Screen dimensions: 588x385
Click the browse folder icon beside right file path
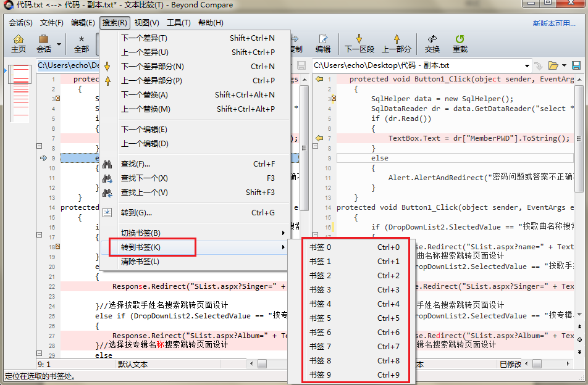click(x=552, y=65)
